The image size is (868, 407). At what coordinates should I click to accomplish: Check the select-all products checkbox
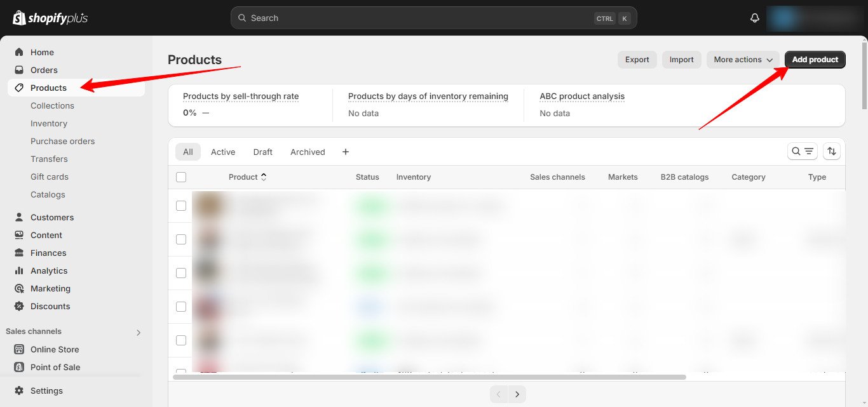pos(181,177)
